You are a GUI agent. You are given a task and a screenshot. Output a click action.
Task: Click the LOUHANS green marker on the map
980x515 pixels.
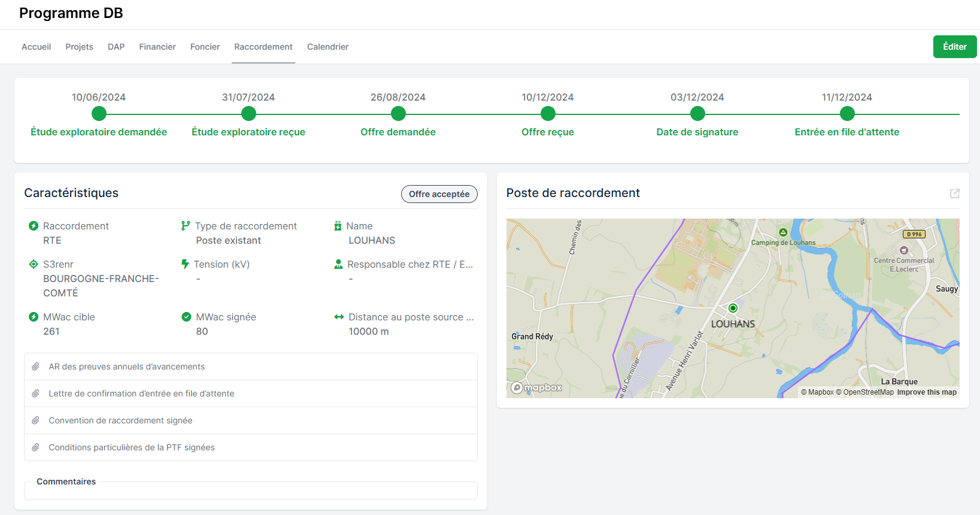pyautogui.click(x=733, y=308)
